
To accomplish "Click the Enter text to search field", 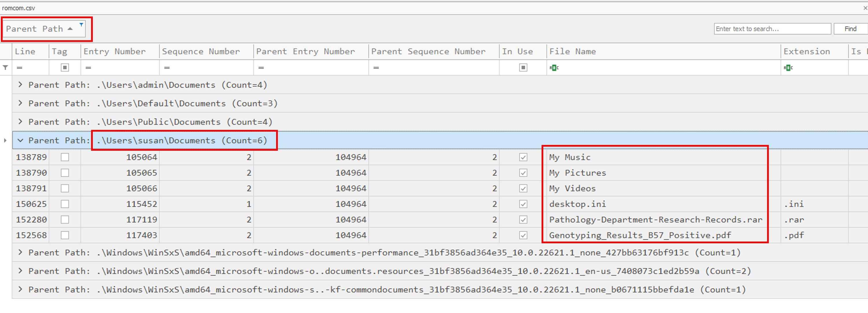I will 772,29.
